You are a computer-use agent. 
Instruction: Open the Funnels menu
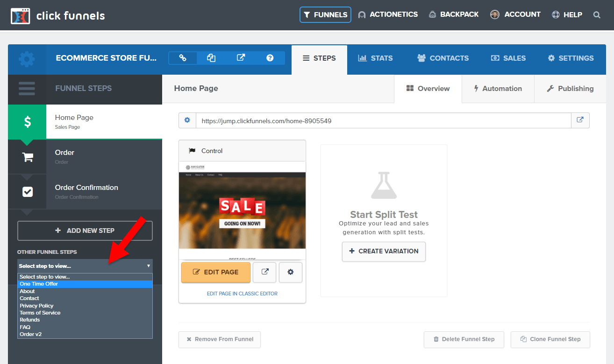[x=325, y=14]
